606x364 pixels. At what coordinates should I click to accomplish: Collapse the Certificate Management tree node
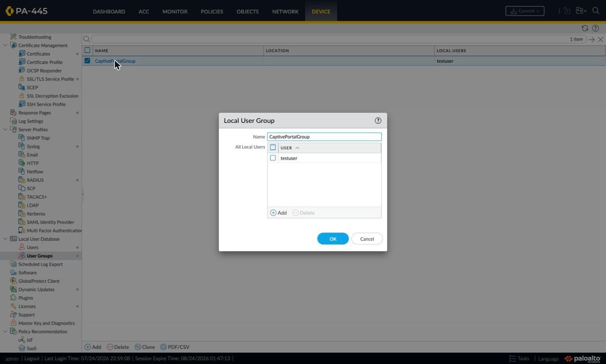pos(5,45)
